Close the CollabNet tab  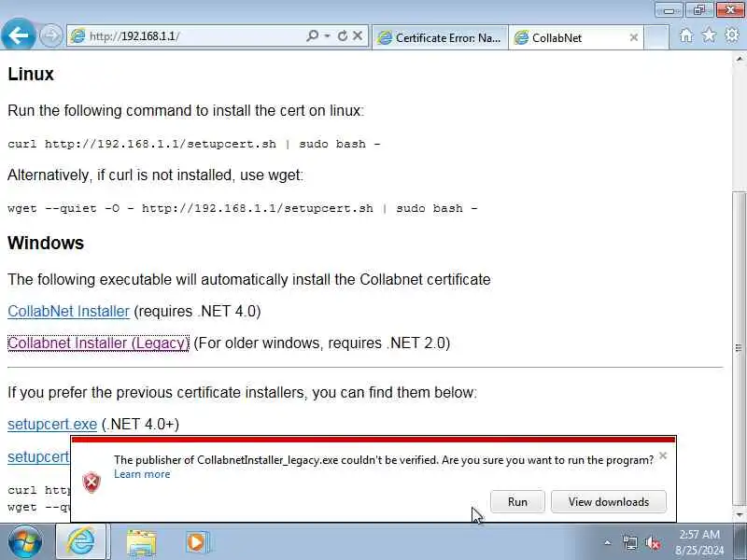click(x=634, y=37)
